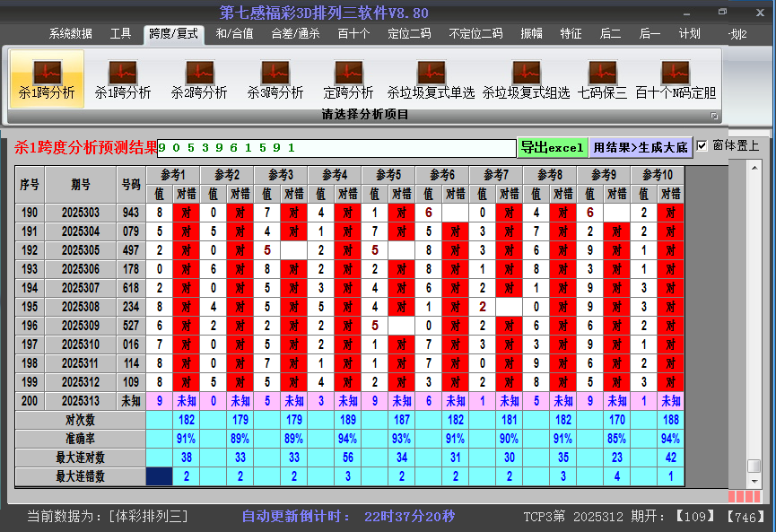Open the 系统数据 menu
This screenshot has width=776, height=532.
(x=70, y=34)
